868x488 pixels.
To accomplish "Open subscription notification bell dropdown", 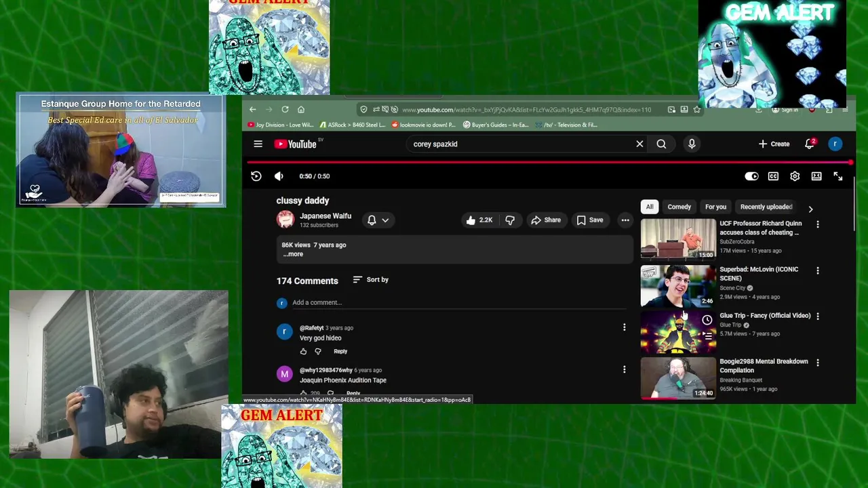I will [378, 220].
